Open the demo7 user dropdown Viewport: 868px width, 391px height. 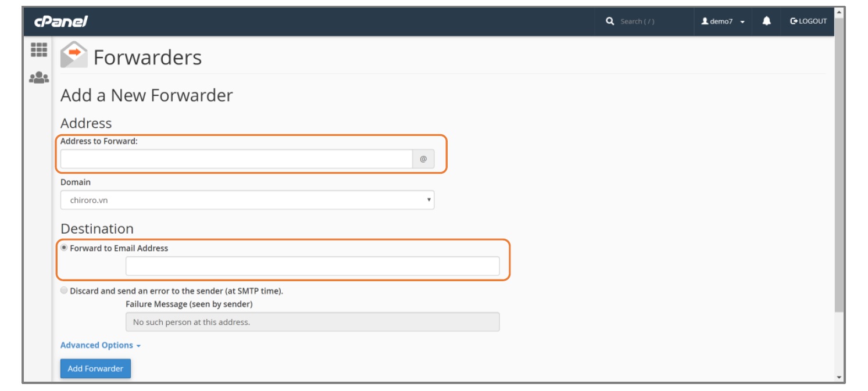coord(723,21)
